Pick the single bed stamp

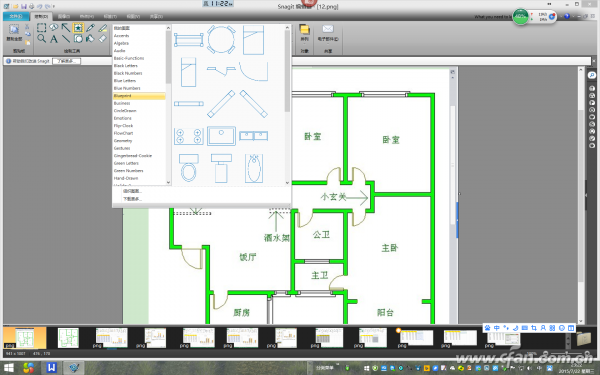(188, 72)
